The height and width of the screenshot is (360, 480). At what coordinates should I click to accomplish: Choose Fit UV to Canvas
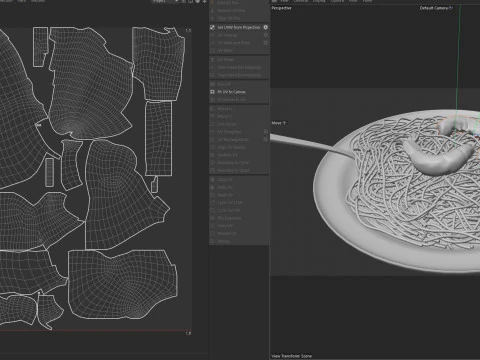tap(231, 92)
